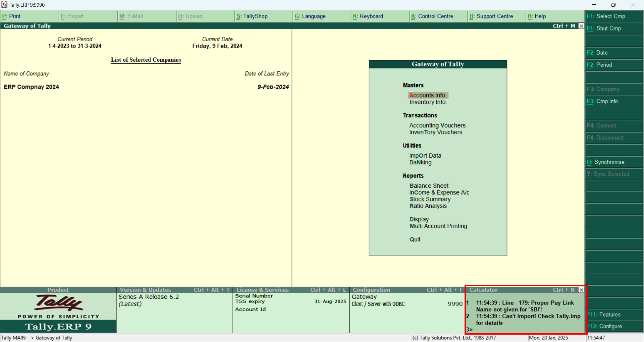The image size is (644, 342).
Task: Open the E-Mail menu
Action: (x=147, y=16)
